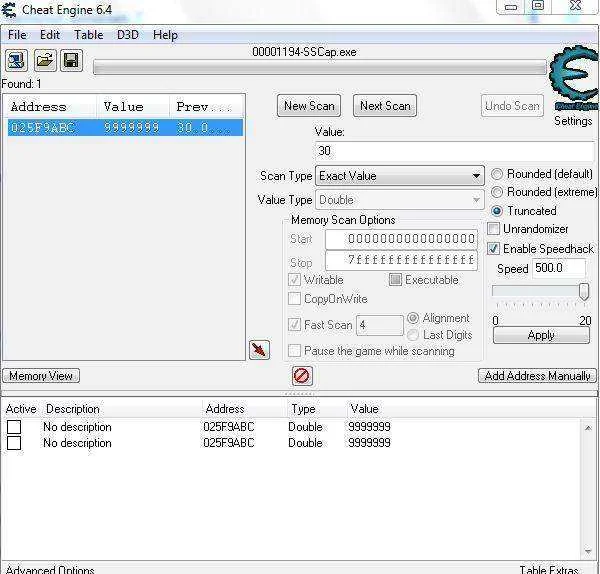Click the Value column header in results
The image size is (600, 574).
click(x=133, y=107)
